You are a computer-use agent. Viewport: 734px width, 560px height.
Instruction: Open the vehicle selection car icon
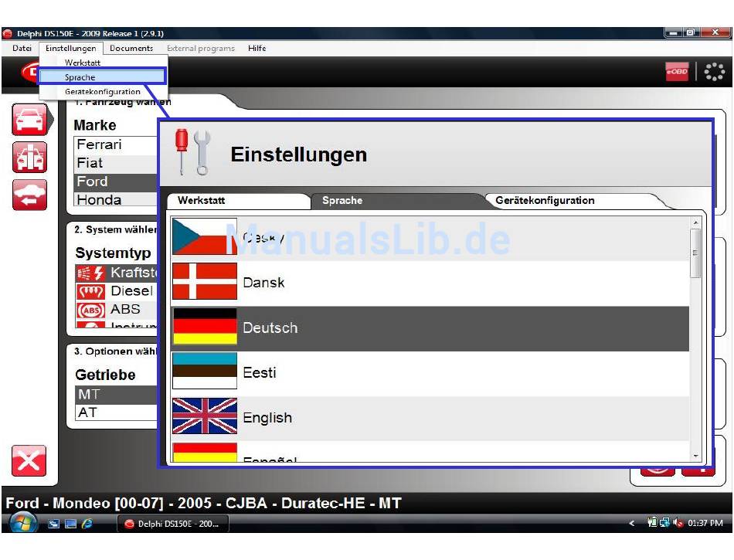click(29, 120)
